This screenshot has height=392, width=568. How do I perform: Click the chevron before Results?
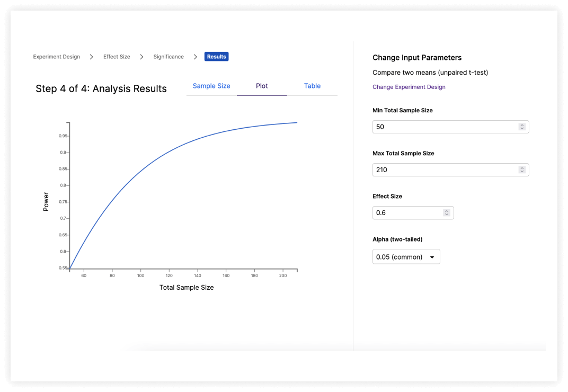point(196,57)
